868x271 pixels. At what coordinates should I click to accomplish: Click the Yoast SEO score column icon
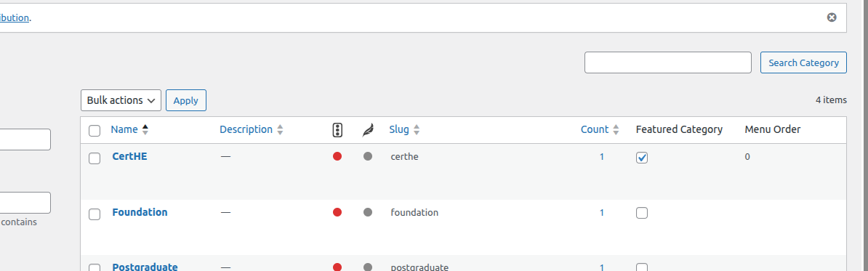337,130
